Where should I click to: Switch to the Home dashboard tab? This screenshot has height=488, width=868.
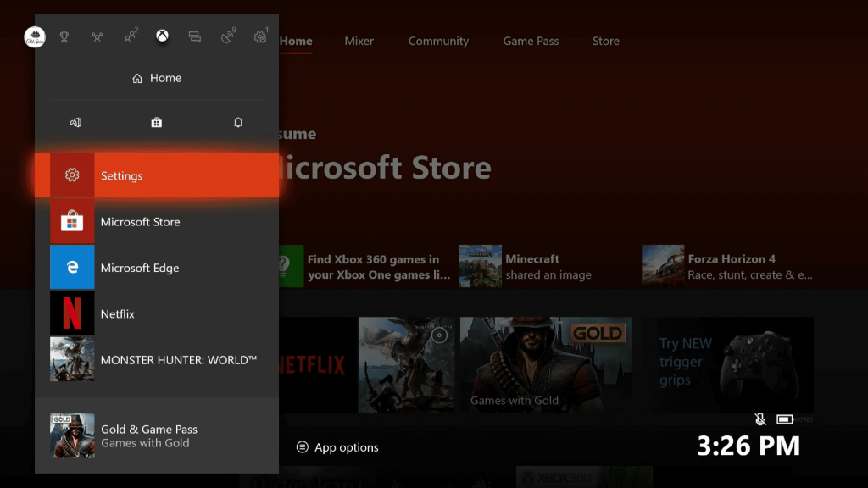[x=296, y=41]
